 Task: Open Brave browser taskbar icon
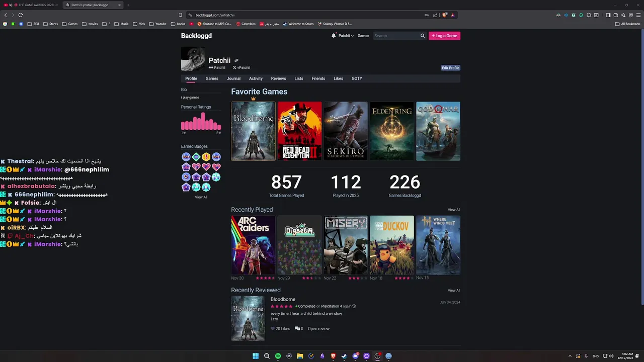point(333,356)
